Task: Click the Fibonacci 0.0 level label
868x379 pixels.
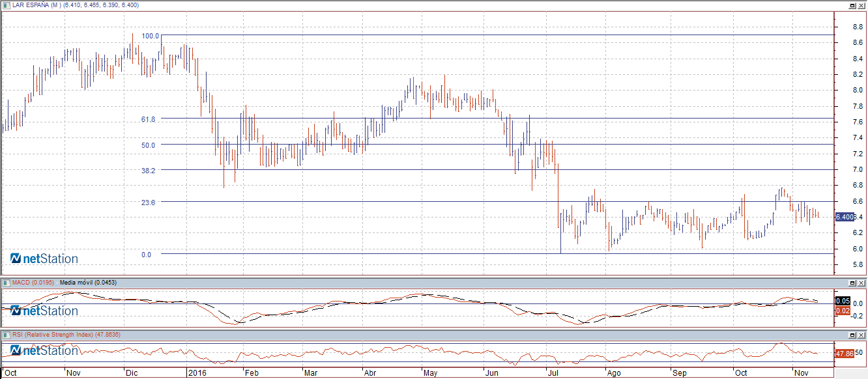Action: tap(146, 255)
